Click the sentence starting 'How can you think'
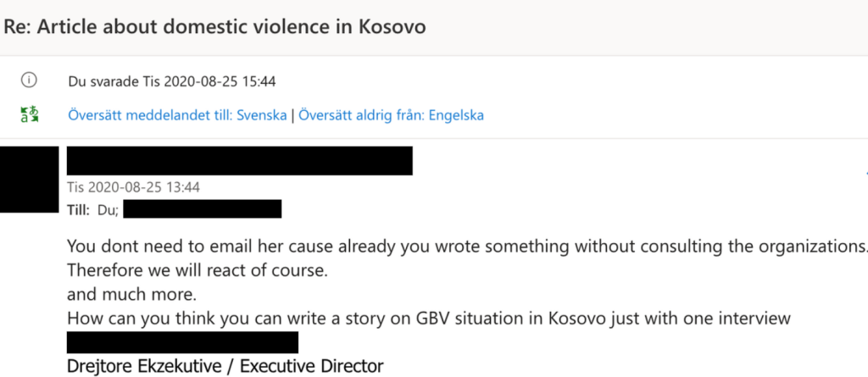Screen dimensions: 868x377 point(428,319)
